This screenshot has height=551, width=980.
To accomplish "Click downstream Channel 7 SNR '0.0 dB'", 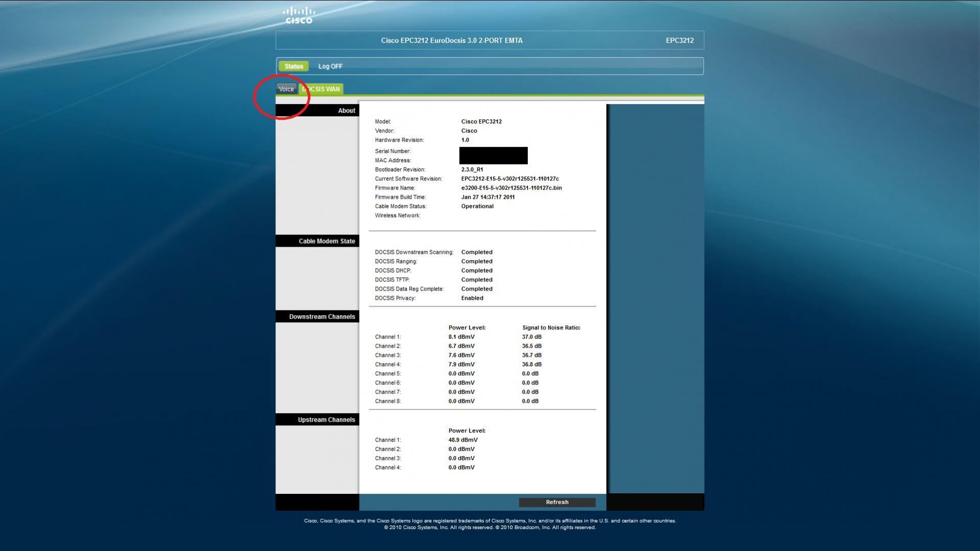I will pyautogui.click(x=530, y=392).
